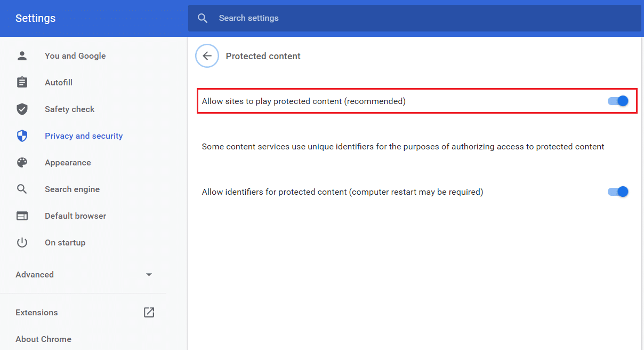
Task: Click the shield checkmark Safety check icon
Action: pos(22,109)
